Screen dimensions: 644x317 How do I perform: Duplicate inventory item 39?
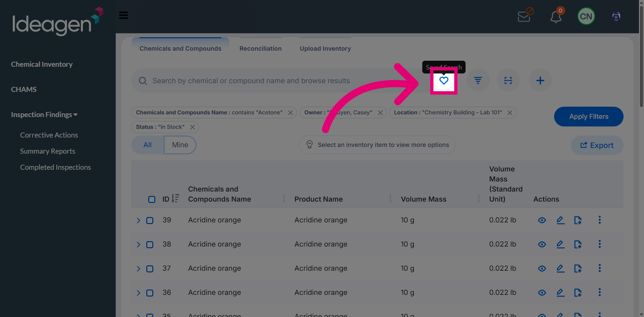pyautogui.click(x=578, y=220)
